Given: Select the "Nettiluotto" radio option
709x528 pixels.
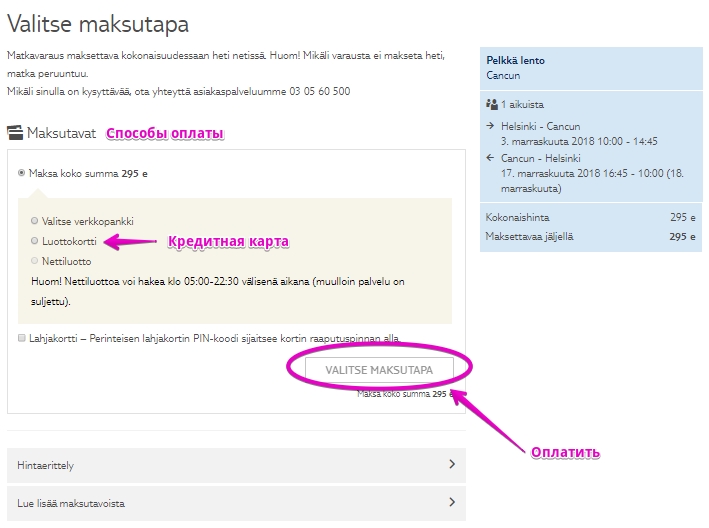Looking at the screenshot, I should pyautogui.click(x=34, y=261).
